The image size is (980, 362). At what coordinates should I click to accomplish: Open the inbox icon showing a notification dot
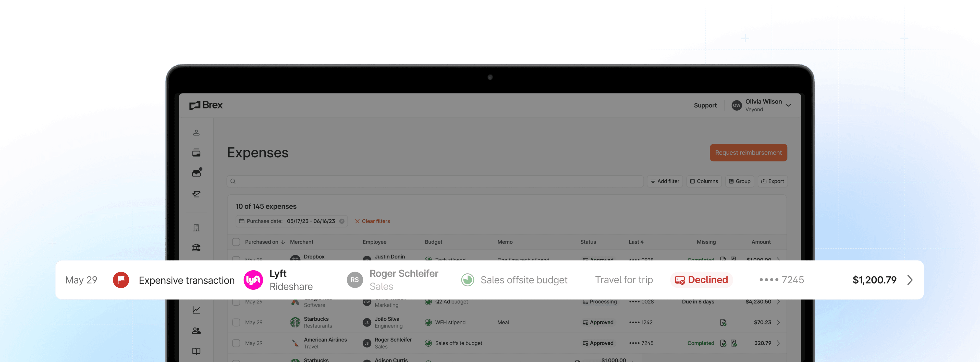point(196,172)
